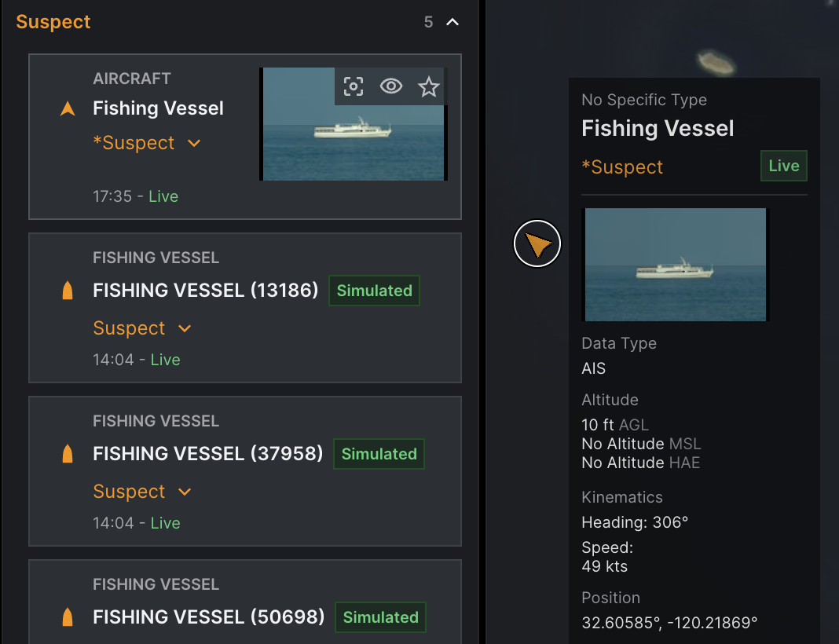This screenshot has height=644, width=839.
Task: Select the circled orange track marker on map
Action: tap(537, 244)
